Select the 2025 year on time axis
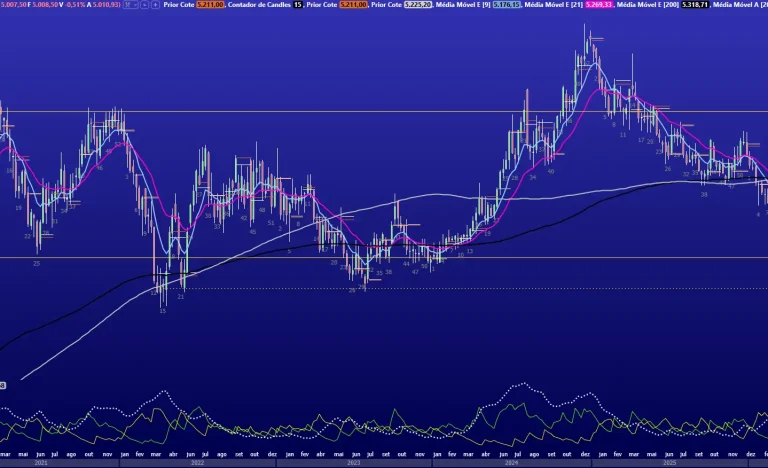 tap(667, 463)
